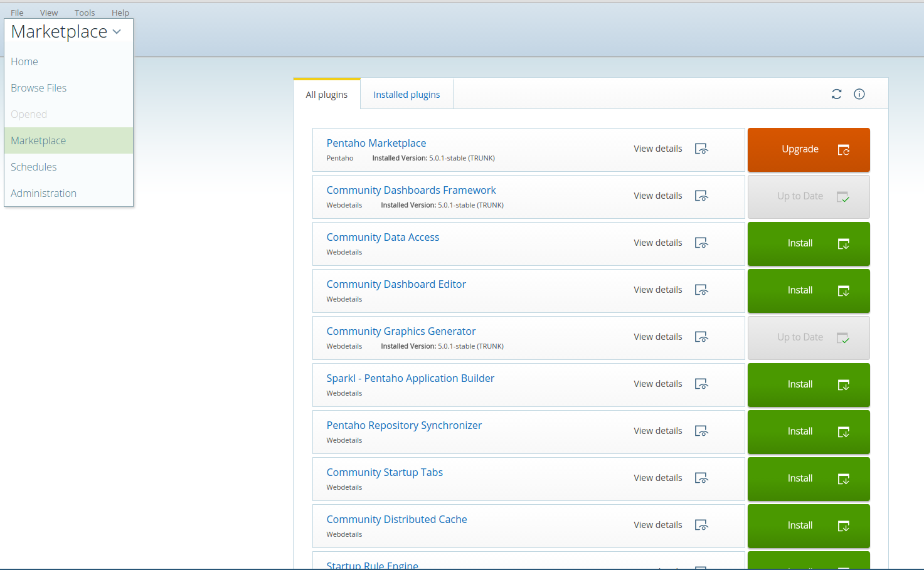
Task: Open the Pentaho Repository Synchronizer link
Action: coord(404,425)
